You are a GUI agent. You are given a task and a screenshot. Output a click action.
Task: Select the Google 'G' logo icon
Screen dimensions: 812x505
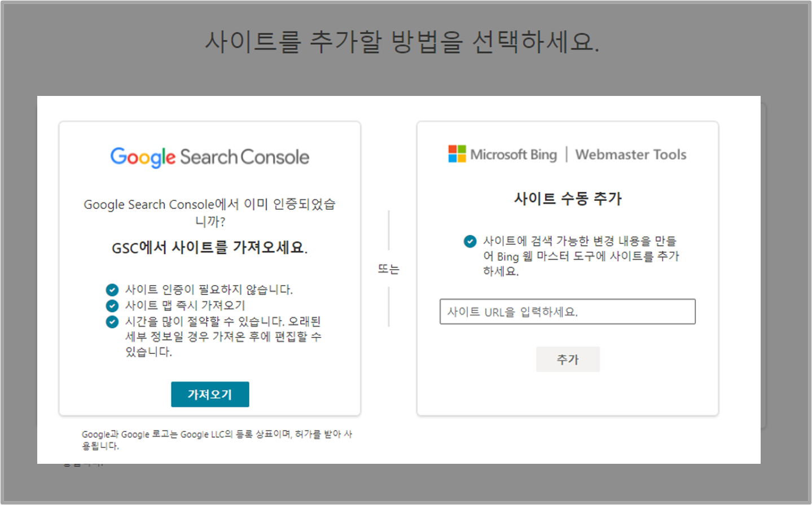(119, 156)
